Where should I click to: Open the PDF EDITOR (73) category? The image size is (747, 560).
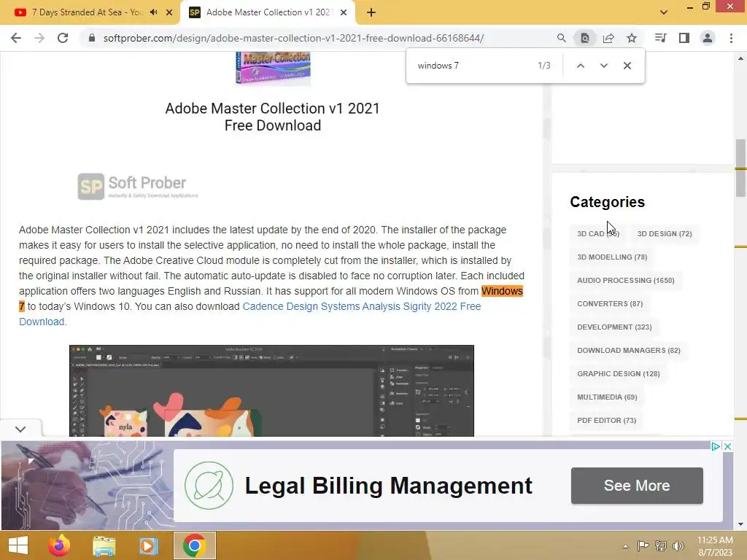(606, 421)
